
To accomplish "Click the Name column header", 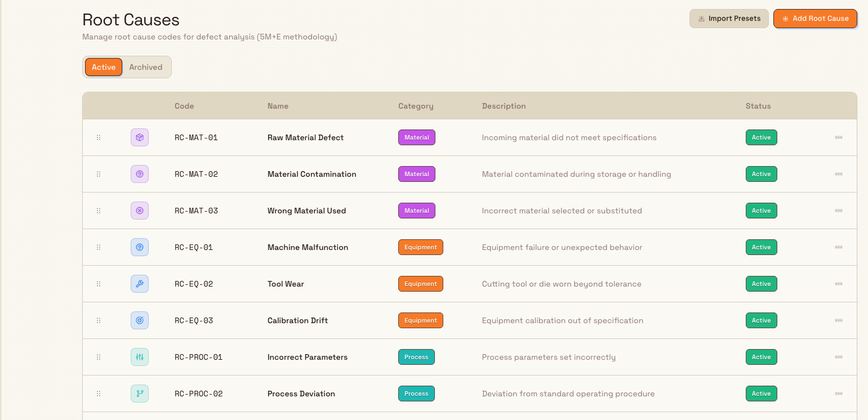I will tap(278, 106).
